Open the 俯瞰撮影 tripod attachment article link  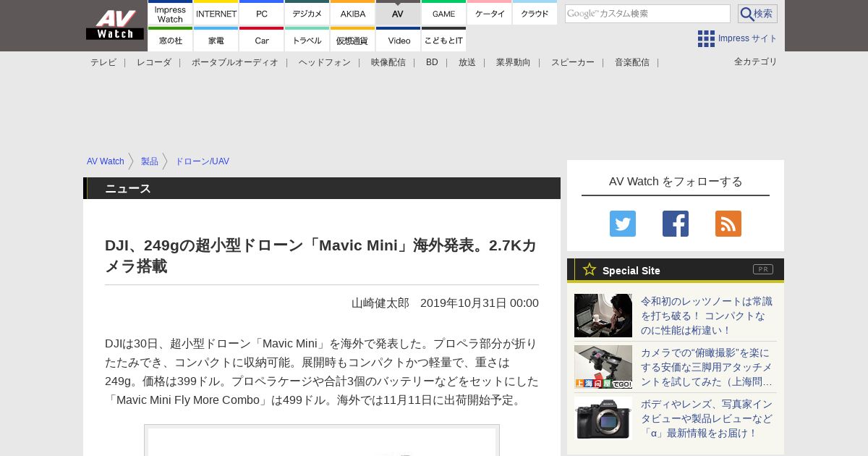707,367
